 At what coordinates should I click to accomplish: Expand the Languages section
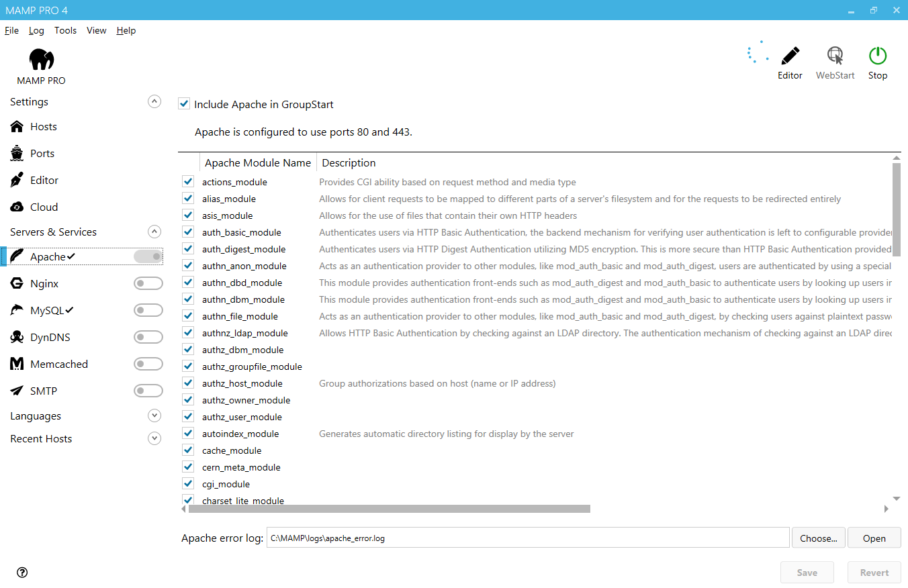(x=154, y=415)
